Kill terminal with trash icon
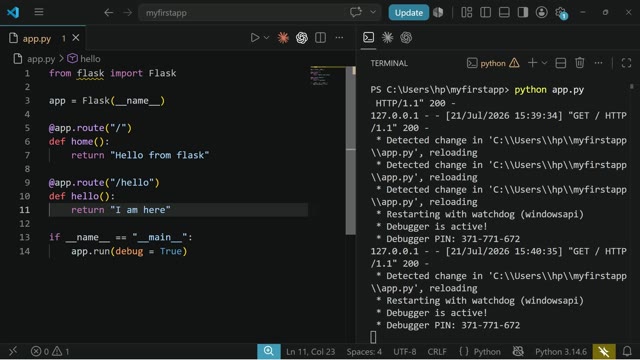 tap(580, 63)
